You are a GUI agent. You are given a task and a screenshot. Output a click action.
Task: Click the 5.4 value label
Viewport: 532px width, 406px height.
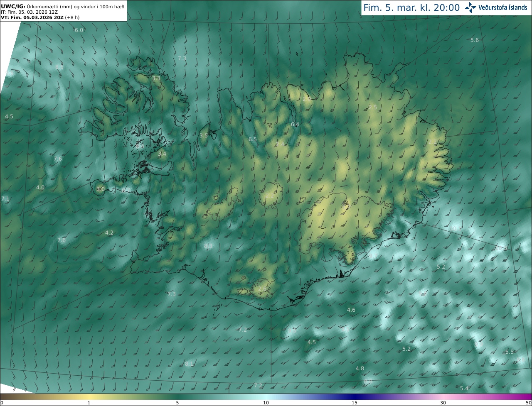[x=464, y=389]
